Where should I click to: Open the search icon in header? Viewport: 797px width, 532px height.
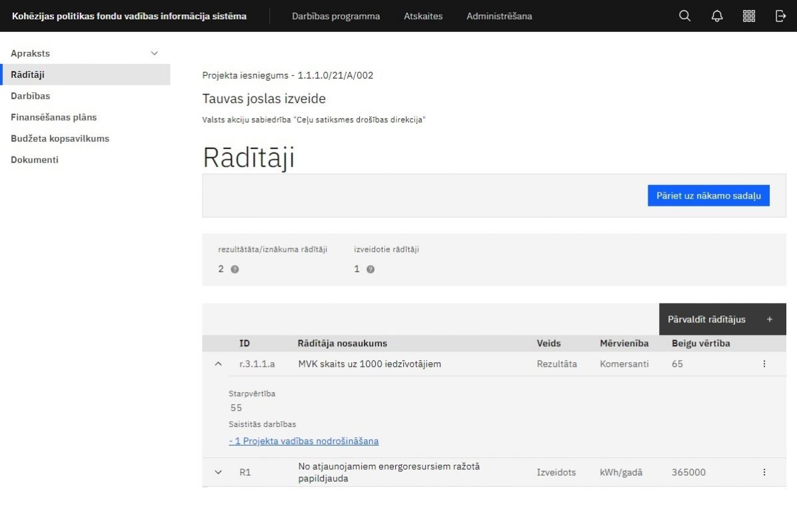(684, 16)
